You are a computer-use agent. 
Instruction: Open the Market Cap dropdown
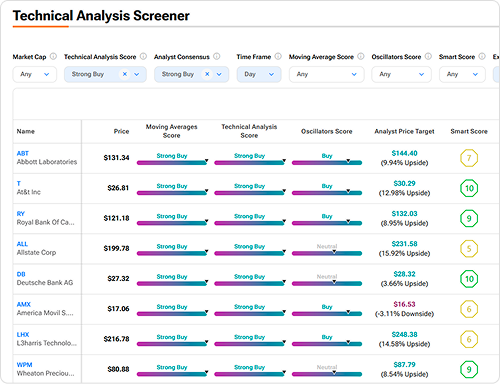[35, 74]
